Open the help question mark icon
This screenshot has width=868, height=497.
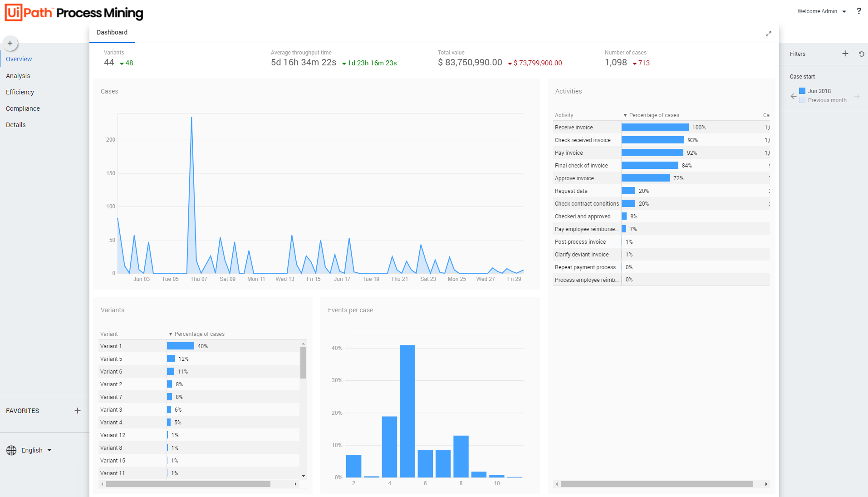[858, 11]
